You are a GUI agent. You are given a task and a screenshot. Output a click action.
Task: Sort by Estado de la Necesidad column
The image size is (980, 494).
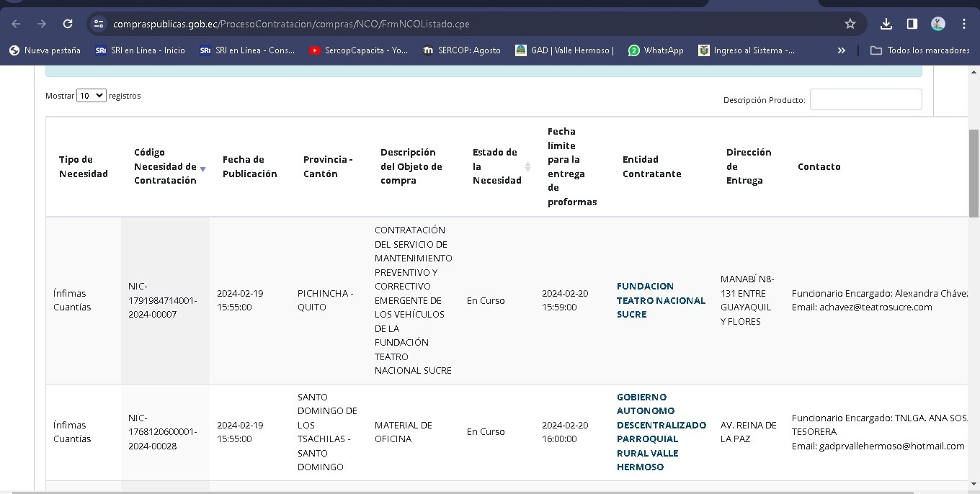click(496, 166)
